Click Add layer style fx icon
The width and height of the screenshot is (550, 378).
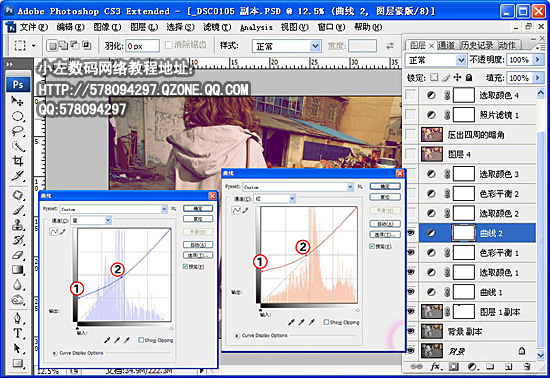tap(435, 367)
